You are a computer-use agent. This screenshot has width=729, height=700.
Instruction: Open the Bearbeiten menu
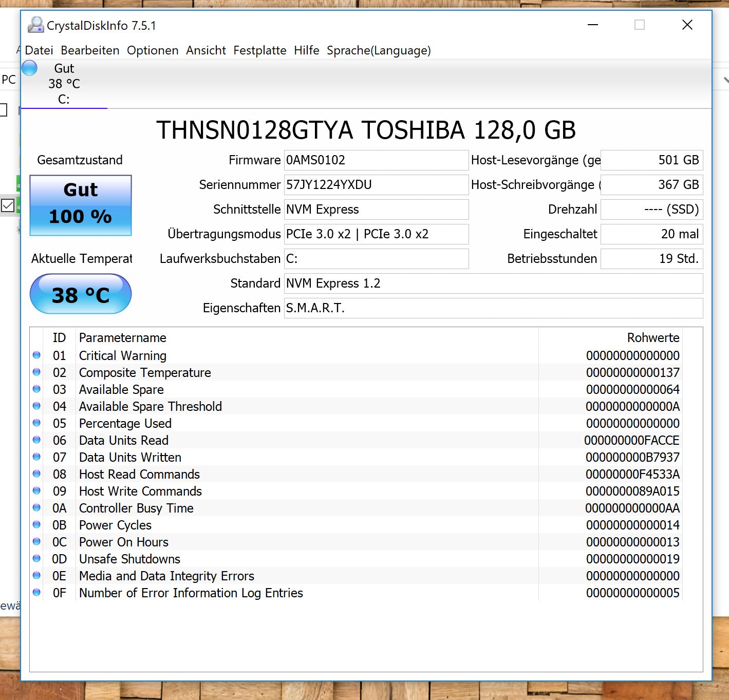click(90, 50)
